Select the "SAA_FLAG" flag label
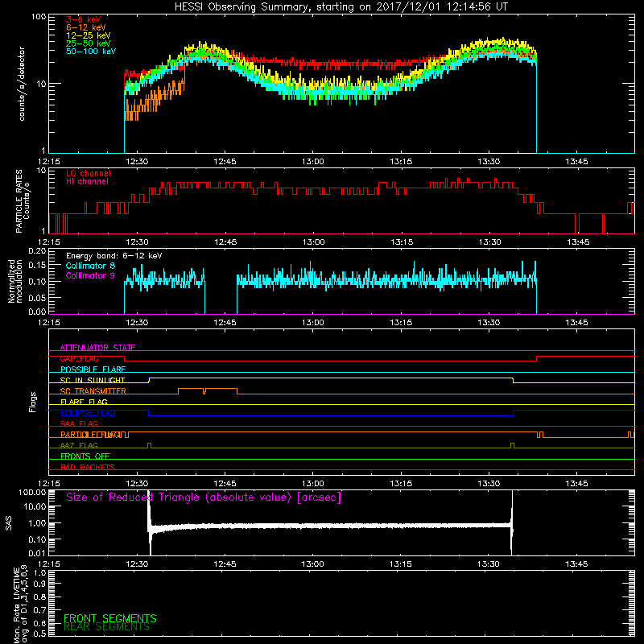644x644 pixels. 79,423
